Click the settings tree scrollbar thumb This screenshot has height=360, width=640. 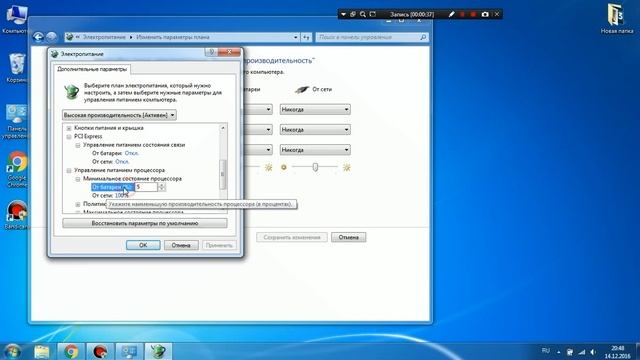[222, 174]
